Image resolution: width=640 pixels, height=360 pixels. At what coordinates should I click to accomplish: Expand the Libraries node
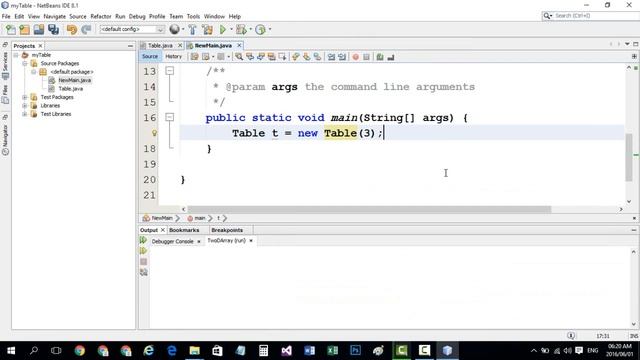(25, 106)
